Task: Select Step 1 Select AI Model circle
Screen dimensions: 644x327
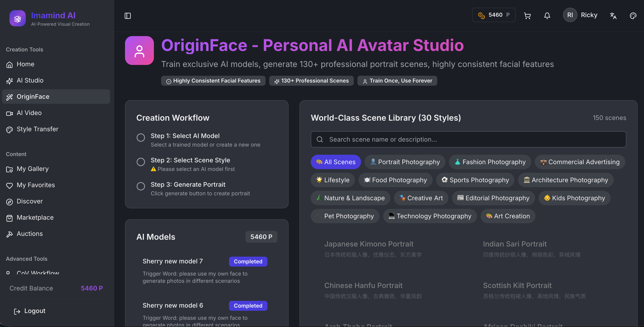Action: click(x=141, y=137)
